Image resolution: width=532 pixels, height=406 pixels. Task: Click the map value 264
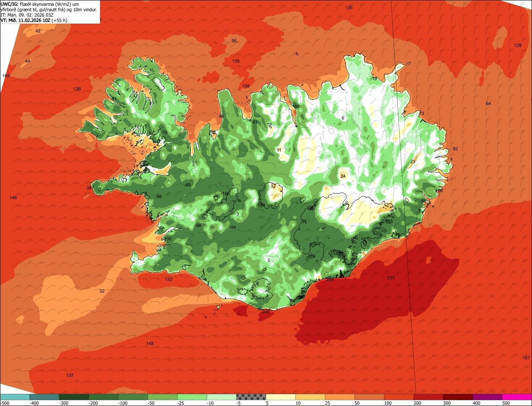pyautogui.click(x=330, y=280)
